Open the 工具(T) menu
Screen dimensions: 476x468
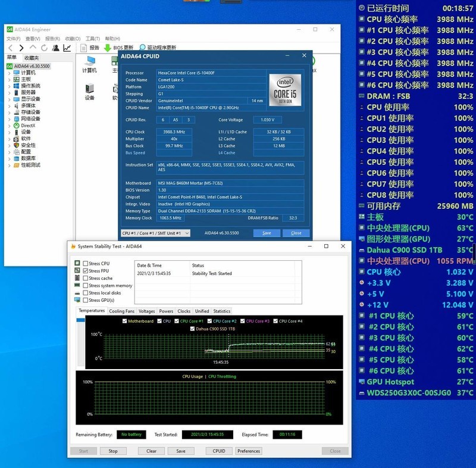pos(92,39)
